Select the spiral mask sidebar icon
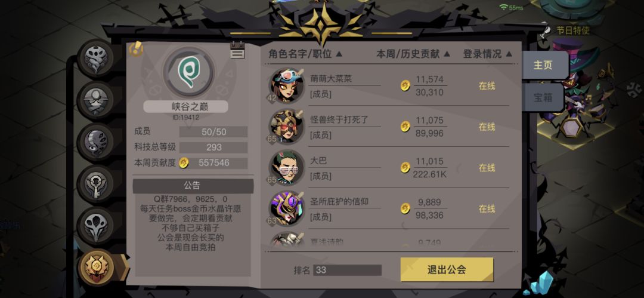 click(x=96, y=57)
